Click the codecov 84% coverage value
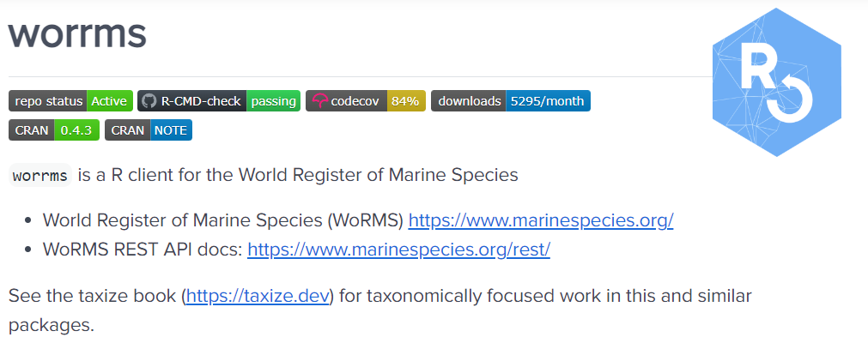868x349 pixels. coord(405,101)
